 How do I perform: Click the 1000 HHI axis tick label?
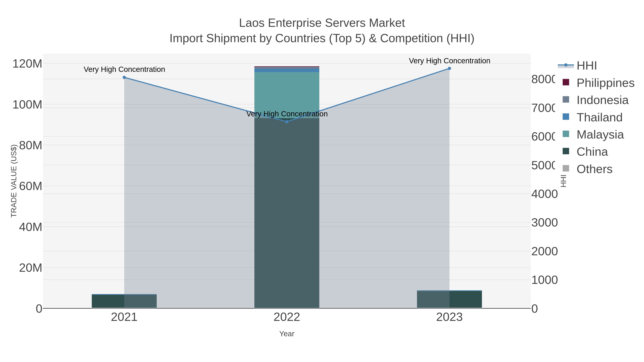[545, 280]
